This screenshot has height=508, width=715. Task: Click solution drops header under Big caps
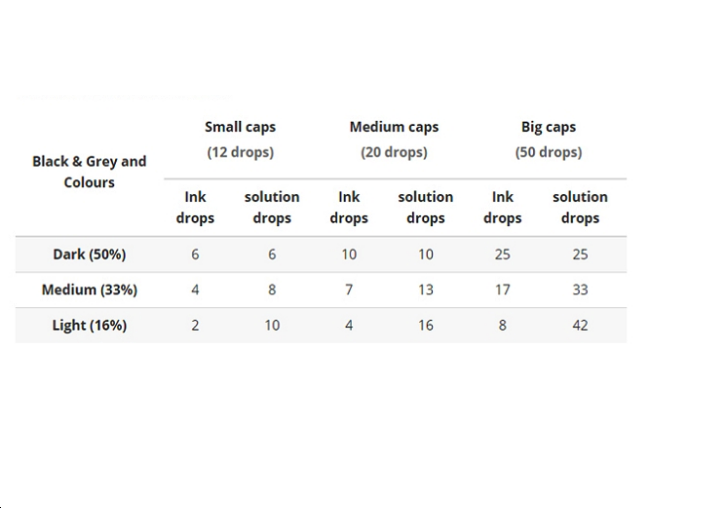click(x=580, y=207)
